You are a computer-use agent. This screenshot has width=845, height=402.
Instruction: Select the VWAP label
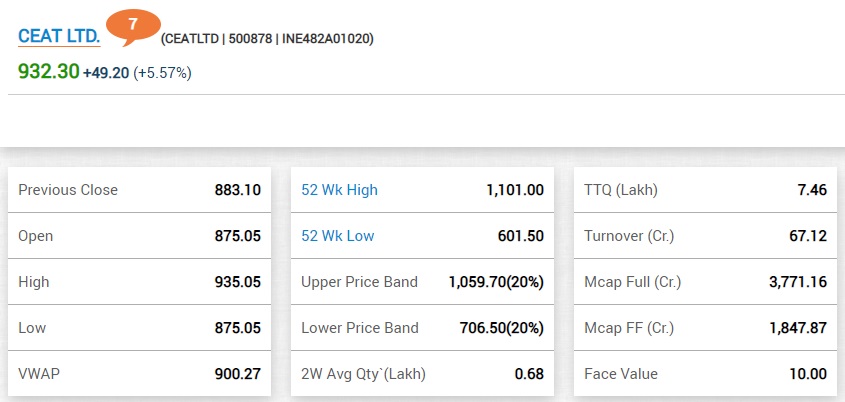(x=39, y=373)
